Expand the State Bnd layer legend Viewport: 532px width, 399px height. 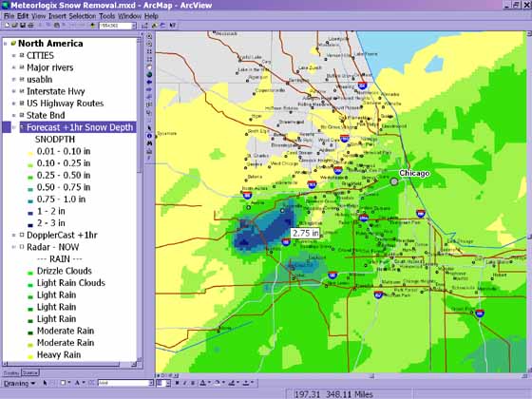pos(14,115)
